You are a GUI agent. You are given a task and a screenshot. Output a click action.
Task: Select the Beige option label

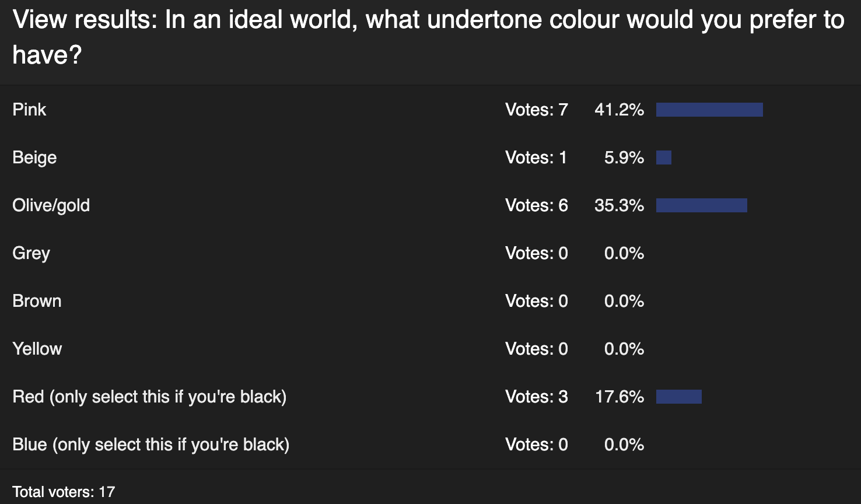[x=34, y=157]
